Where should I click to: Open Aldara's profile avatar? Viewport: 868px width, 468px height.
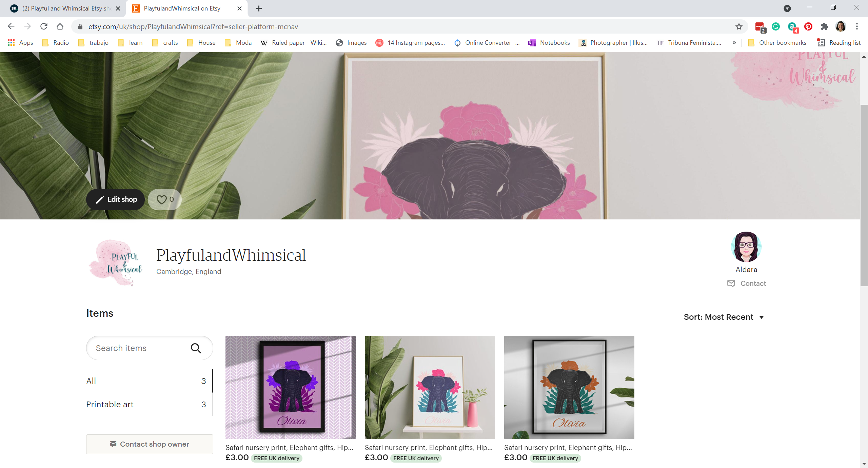click(x=746, y=247)
